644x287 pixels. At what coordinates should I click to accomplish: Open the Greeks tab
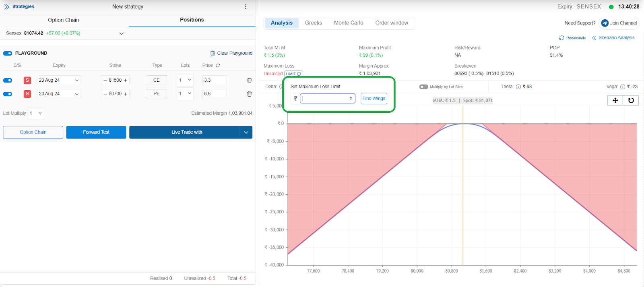[x=314, y=23]
